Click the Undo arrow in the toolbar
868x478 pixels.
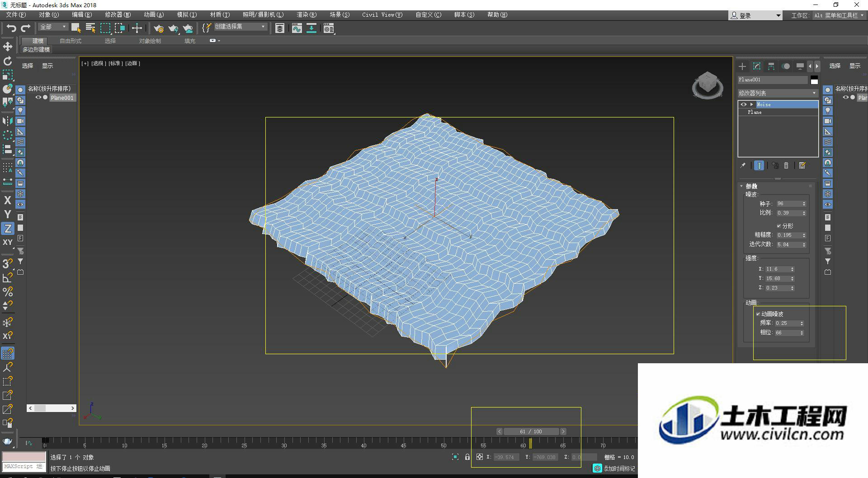[x=11, y=28]
